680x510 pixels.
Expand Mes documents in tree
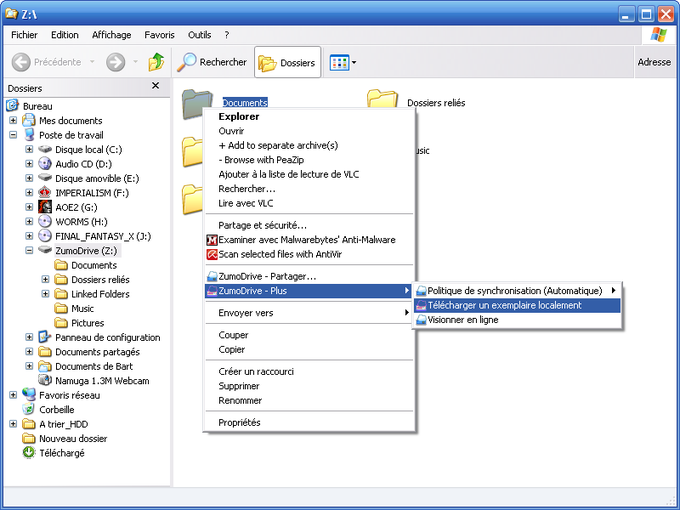tap(13, 120)
